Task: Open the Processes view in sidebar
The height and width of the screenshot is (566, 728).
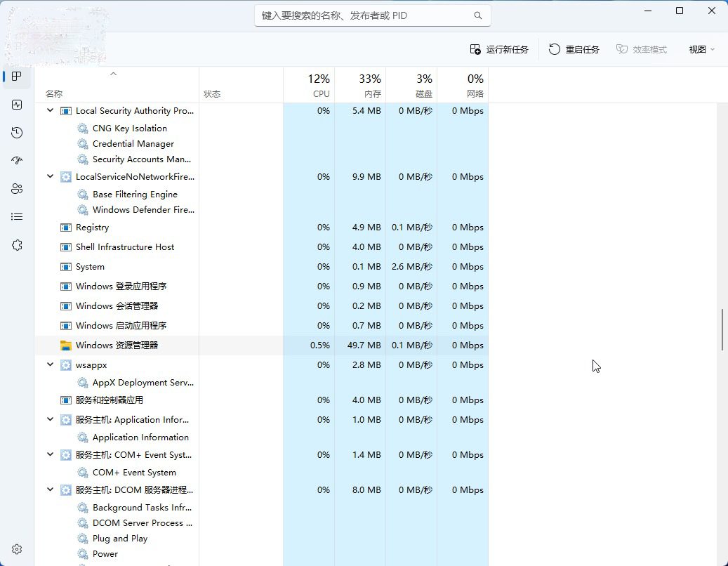Action: [16, 77]
